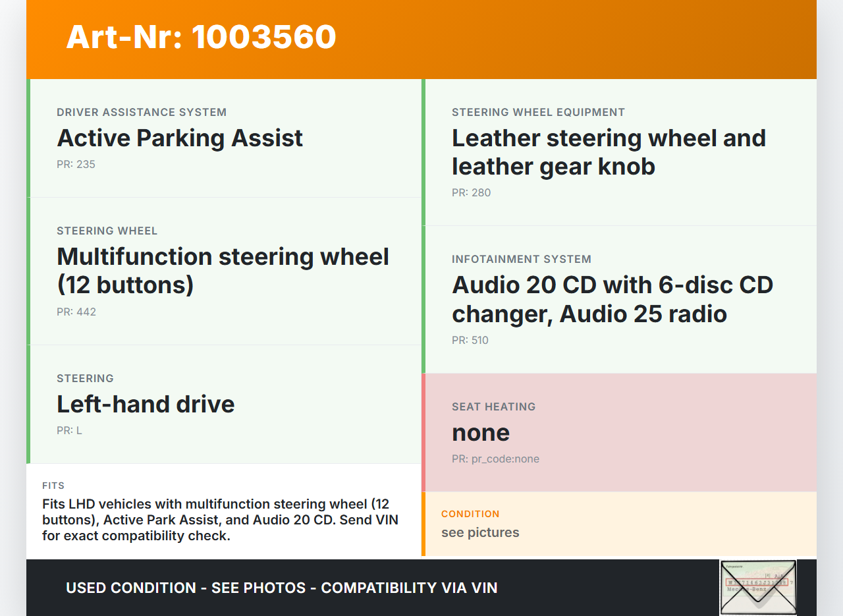
Task: Click the PR: 235 code label
Action: click(x=76, y=165)
